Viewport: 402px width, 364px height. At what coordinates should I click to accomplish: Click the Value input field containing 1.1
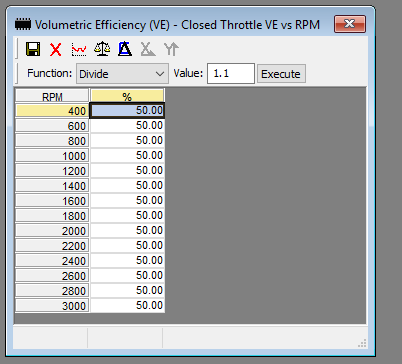coord(231,74)
